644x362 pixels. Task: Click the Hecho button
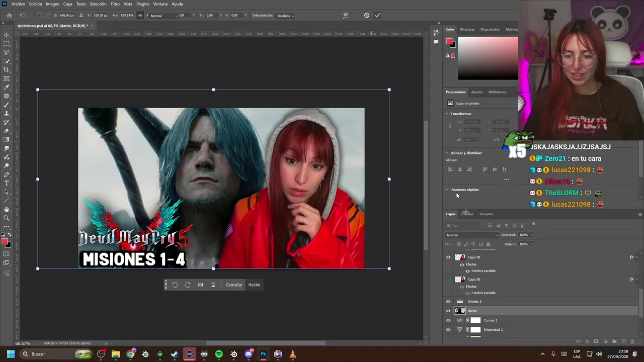(x=254, y=285)
